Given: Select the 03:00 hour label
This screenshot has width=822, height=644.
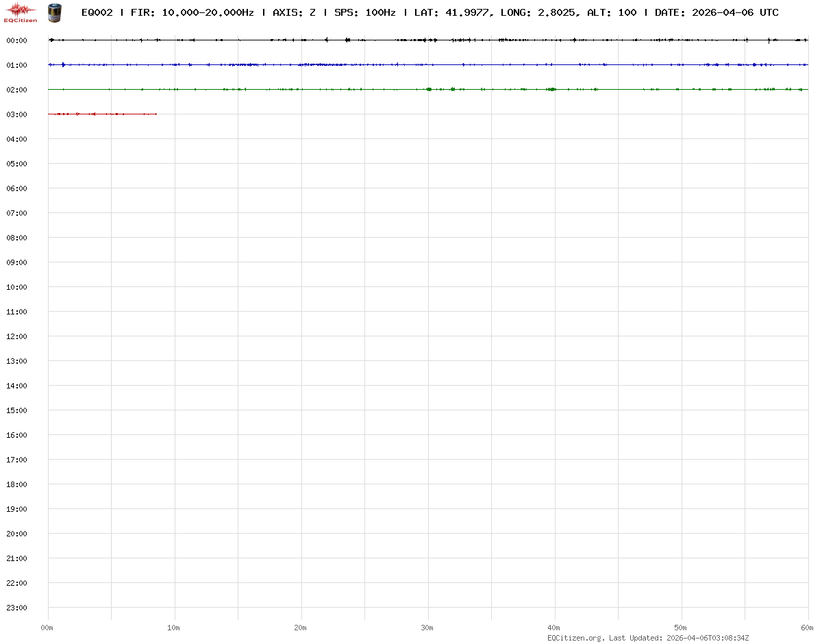Looking at the screenshot, I should click(16, 114).
